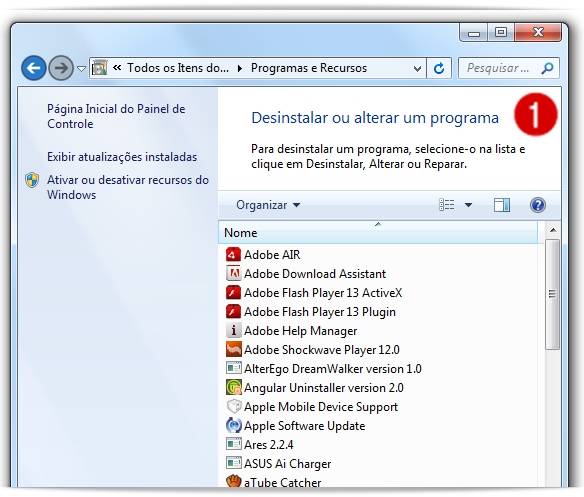Viewport: 584px width, 497px height.
Task: Expand the address bar history dropdown
Action: (417, 69)
